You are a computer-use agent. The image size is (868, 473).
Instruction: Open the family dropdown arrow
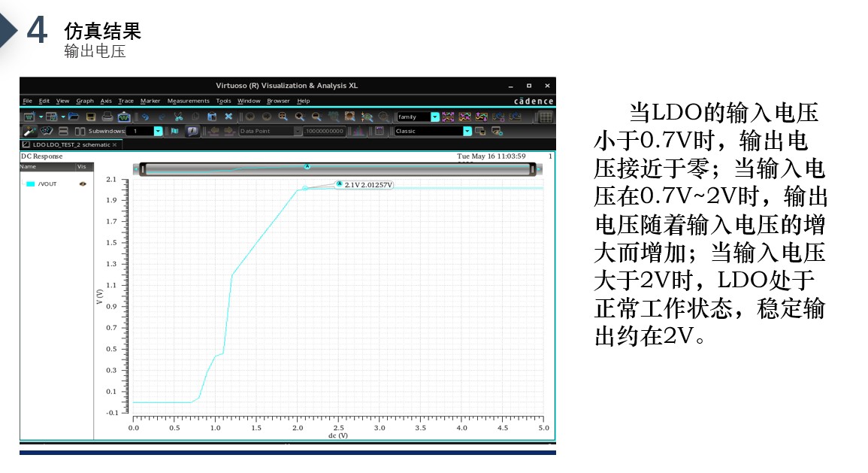coord(435,117)
